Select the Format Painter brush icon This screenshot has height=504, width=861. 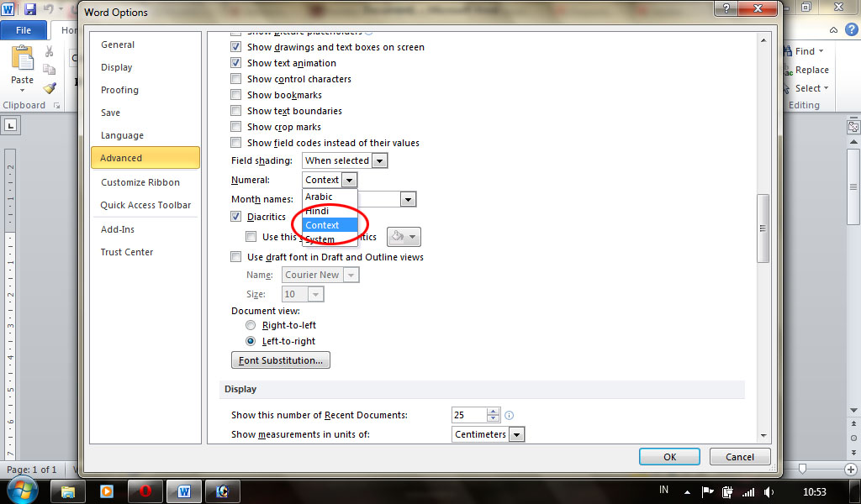(x=50, y=87)
